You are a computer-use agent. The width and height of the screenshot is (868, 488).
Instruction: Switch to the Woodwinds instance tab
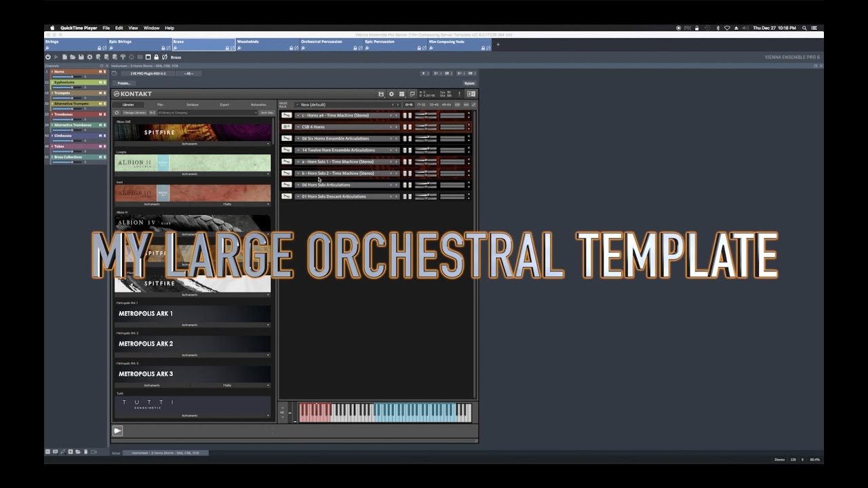[x=268, y=45]
